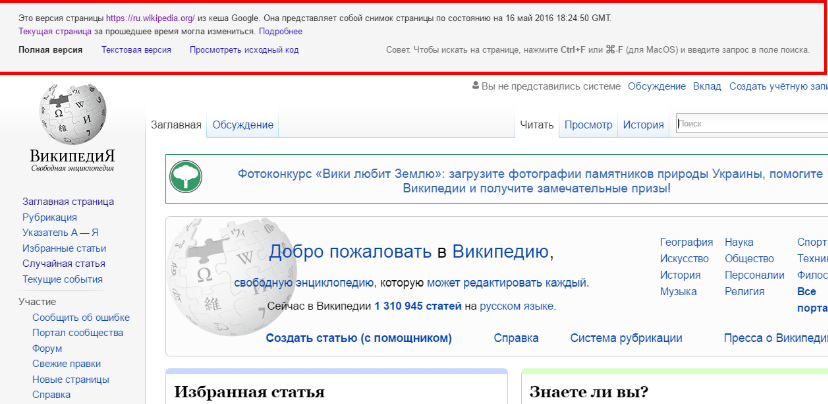Click Просмотреть исходный код link

point(244,50)
